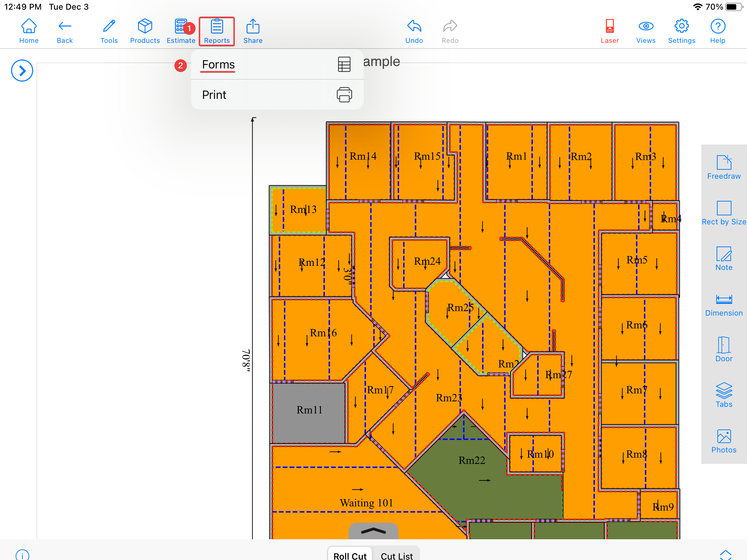Expand the left side panel chevron
Viewport: 747px width, 560px height.
[22, 71]
